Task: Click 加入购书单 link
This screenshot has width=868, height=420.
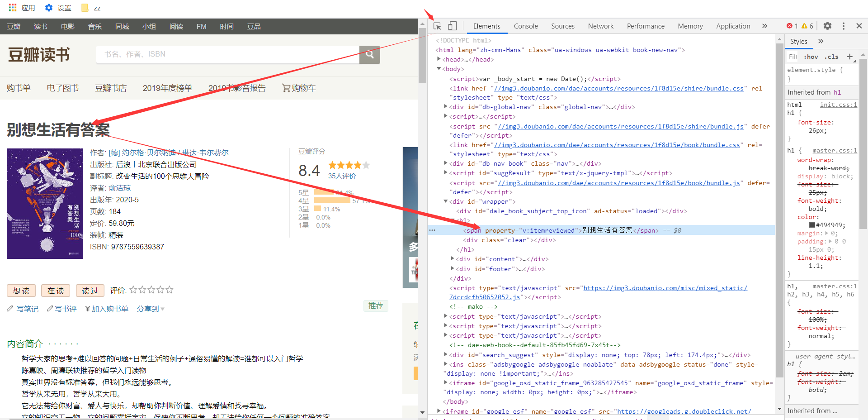Action: point(107,309)
